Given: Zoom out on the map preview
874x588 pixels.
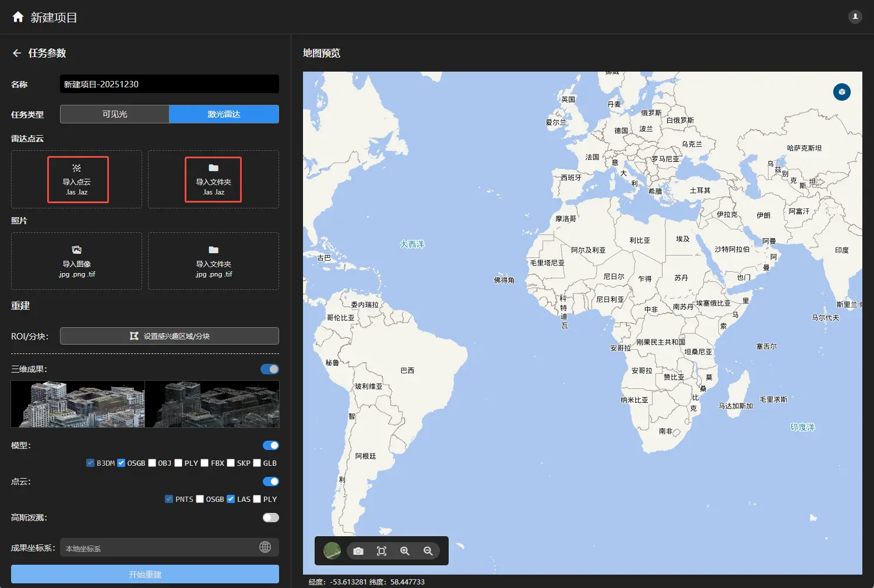Looking at the screenshot, I should [428, 551].
